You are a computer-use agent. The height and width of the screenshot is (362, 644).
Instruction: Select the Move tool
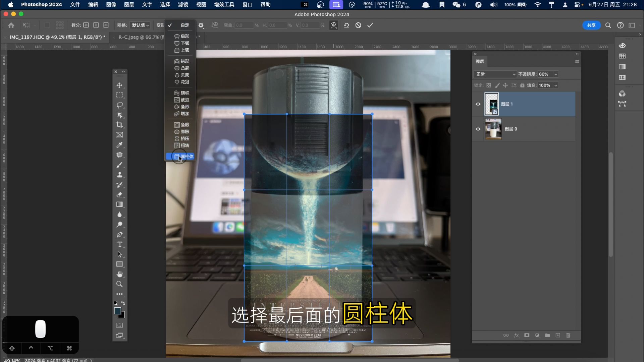[x=119, y=85]
